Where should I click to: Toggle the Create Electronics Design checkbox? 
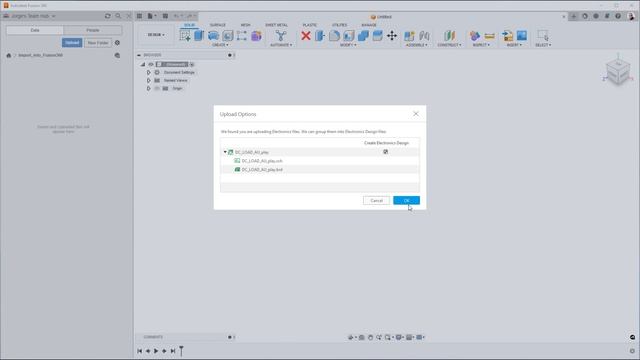(385, 152)
